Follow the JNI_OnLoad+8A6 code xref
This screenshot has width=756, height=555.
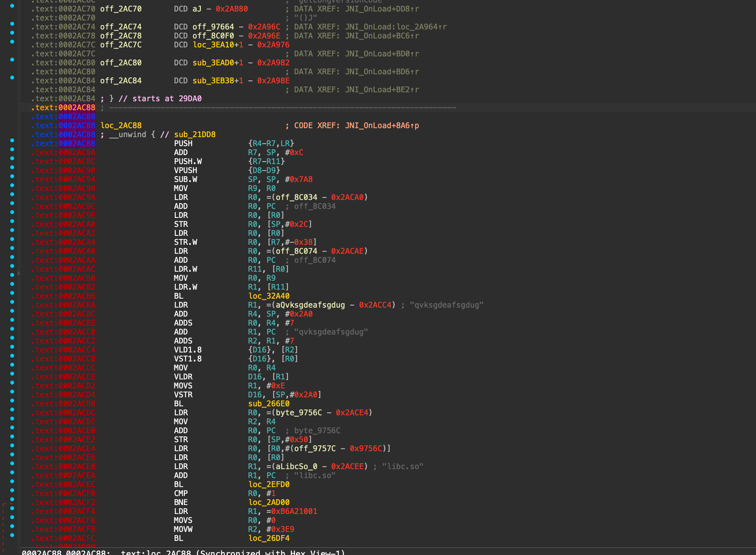pos(382,126)
